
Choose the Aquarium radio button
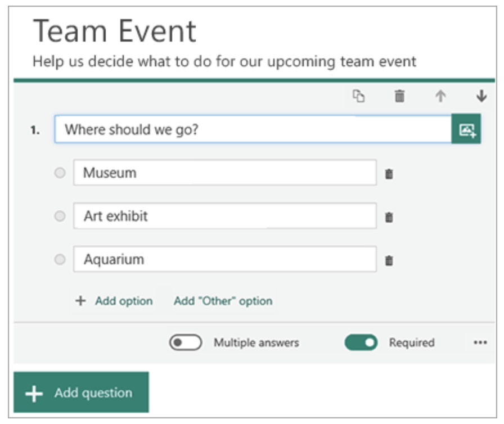tap(60, 260)
